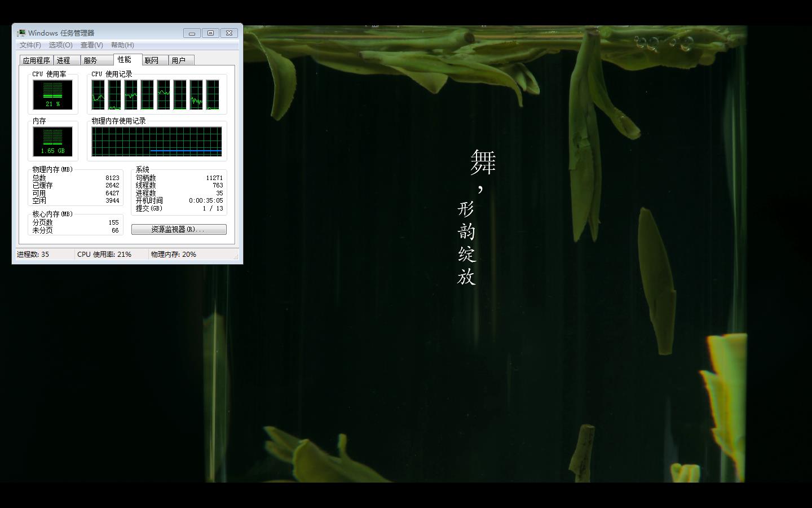Click the Task Manager title bar icon
The width and height of the screenshot is (812, 508).
coord(21,33)
